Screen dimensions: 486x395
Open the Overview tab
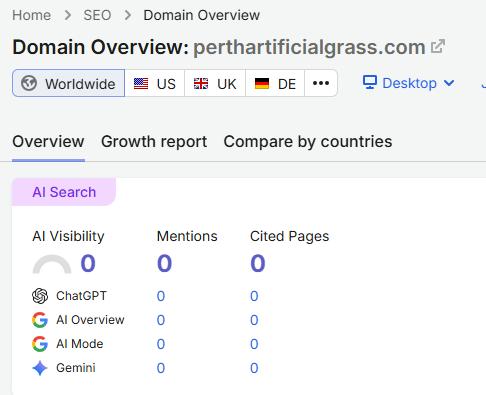48,142
